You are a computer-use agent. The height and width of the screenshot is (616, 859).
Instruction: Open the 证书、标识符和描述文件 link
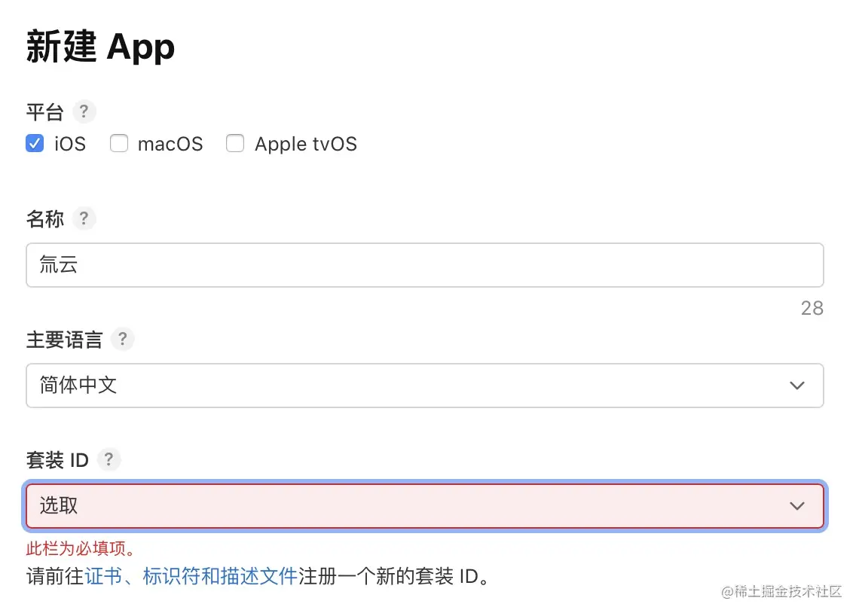coord(191,578)
